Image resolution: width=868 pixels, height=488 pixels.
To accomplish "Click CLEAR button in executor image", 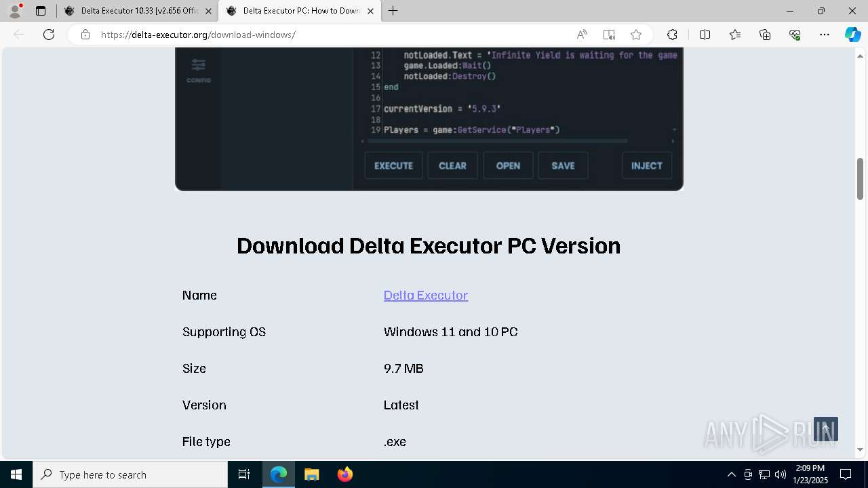I will [x=452, y=165].
